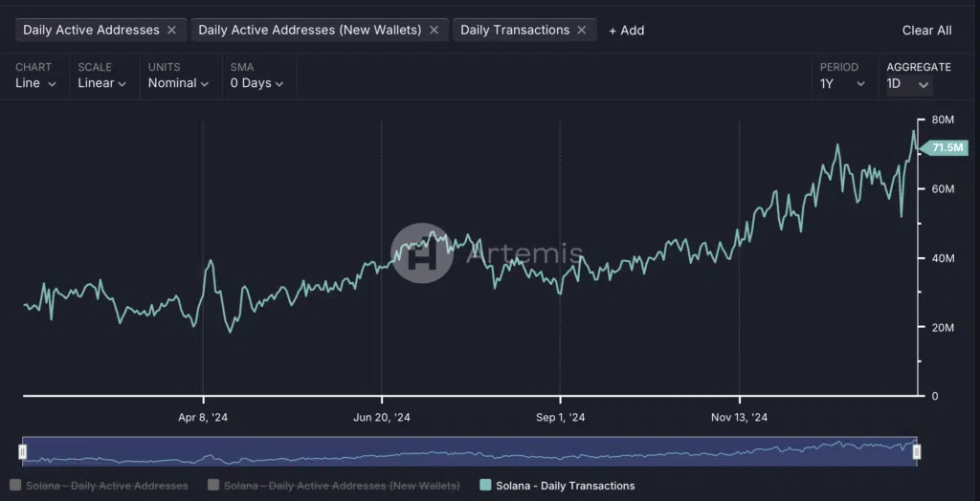Screen dimensions: 980x501
Task: Click the 71.5M current value label
Action: (x=947, y=147)
